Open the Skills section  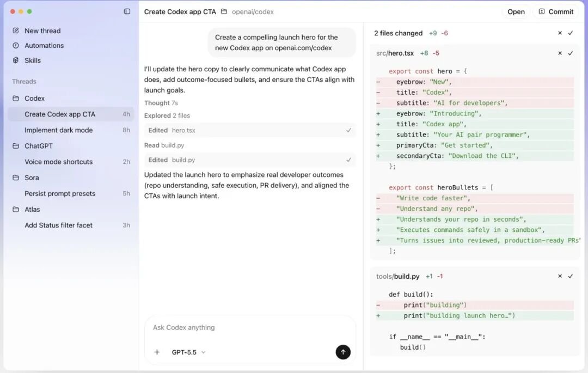pos(33,60)
